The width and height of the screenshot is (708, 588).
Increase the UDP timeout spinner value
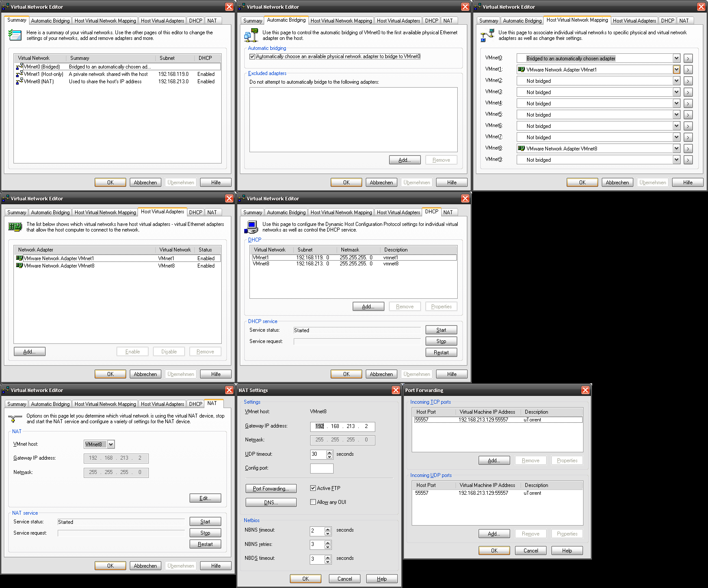pyautogui.click(x=329, y=452)
